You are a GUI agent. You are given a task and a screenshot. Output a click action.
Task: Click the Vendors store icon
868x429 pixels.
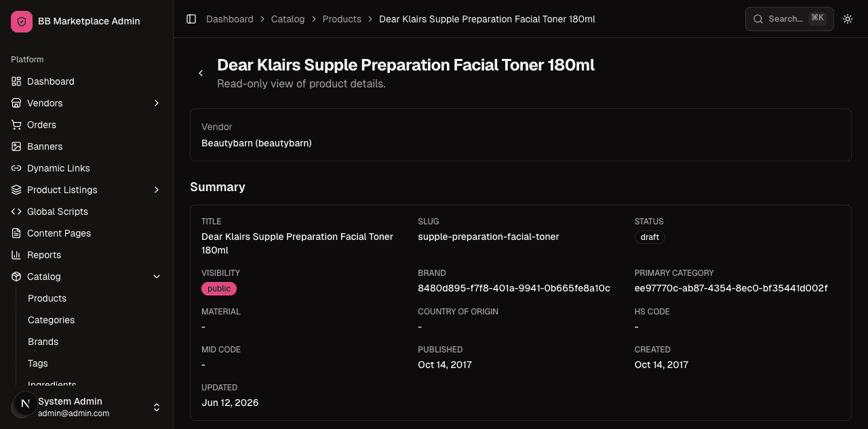[x=16, y=103]
